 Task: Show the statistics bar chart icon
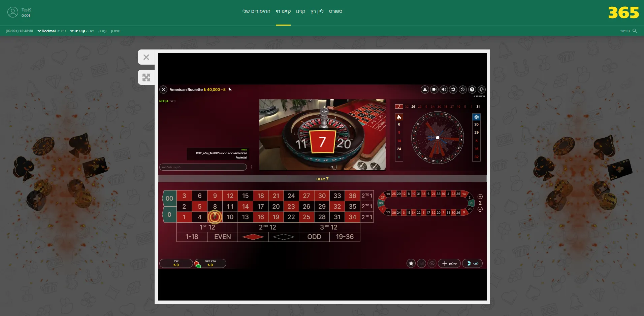click(421, 264)
